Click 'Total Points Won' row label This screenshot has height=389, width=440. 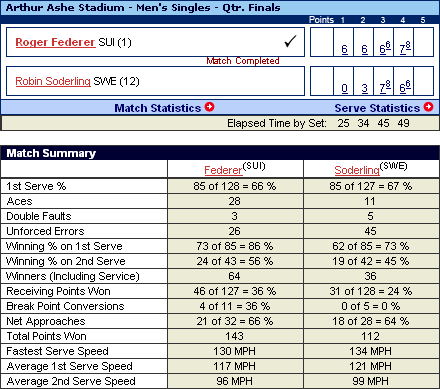pos(46,336)
